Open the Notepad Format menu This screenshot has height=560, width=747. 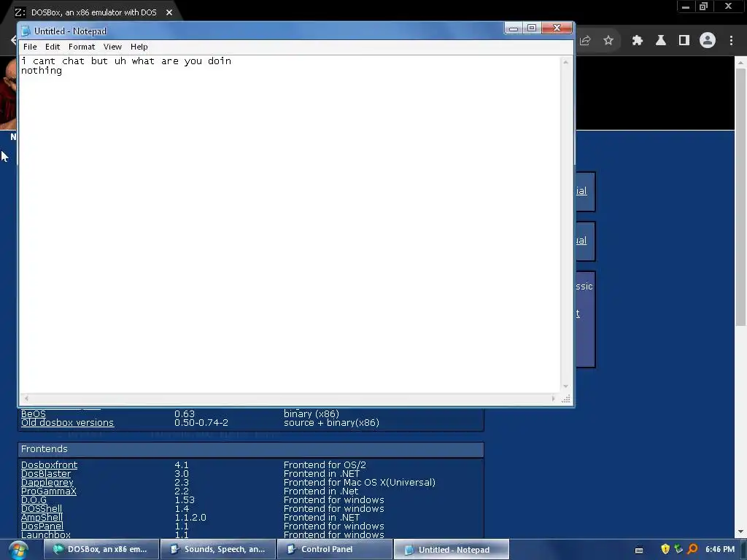82,47
